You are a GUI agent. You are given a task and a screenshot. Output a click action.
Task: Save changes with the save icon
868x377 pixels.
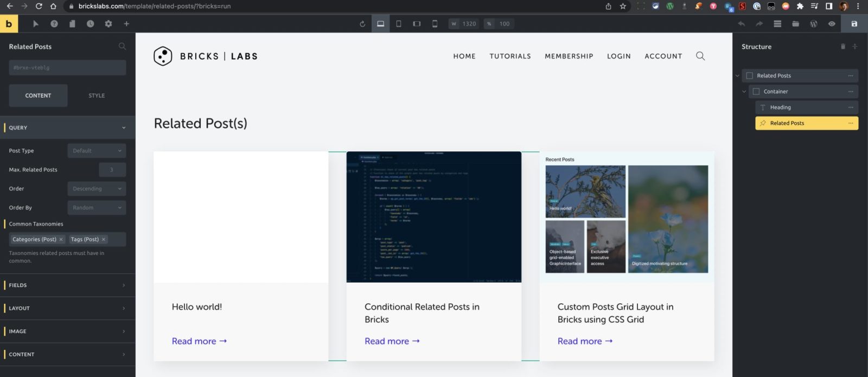pyautogui.click(x=854, y=24)
